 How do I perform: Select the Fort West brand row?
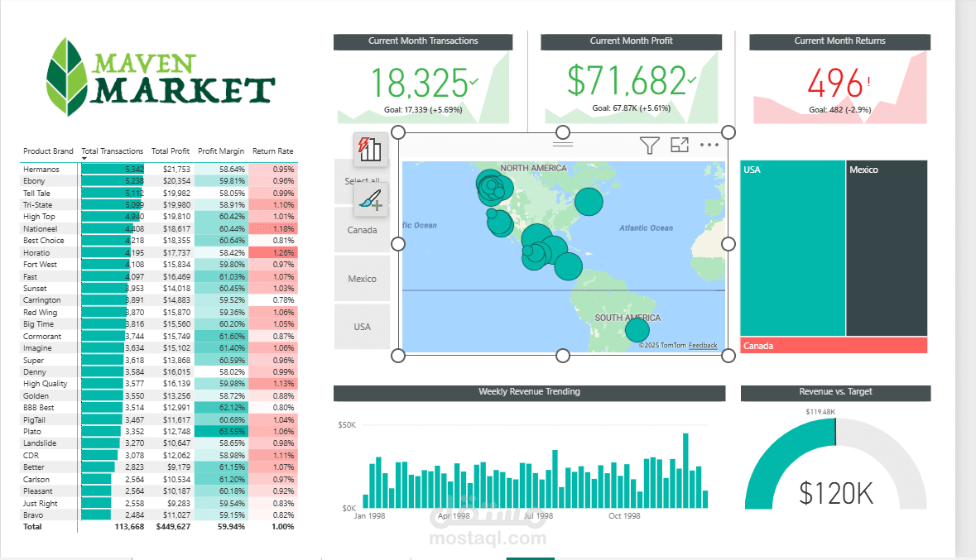pyautogui.click(x=159, y=265)
